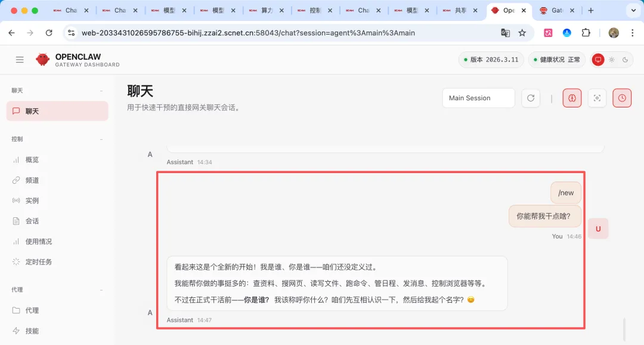Select the red system theme button
The width and height of the screenshot is (644, 345).
point(598,60)
